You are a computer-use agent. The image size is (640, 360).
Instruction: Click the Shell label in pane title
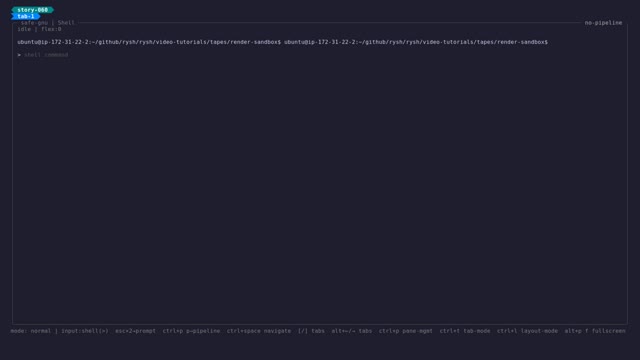[x=66, y=23]
